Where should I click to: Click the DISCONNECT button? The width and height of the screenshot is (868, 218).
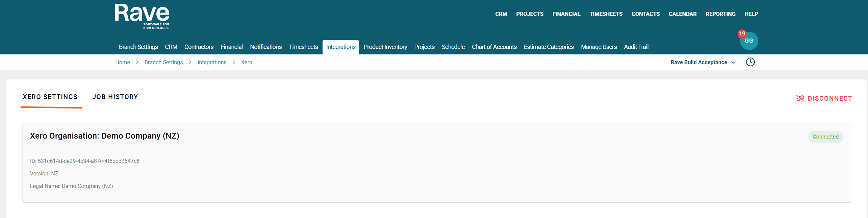(824, 98)
